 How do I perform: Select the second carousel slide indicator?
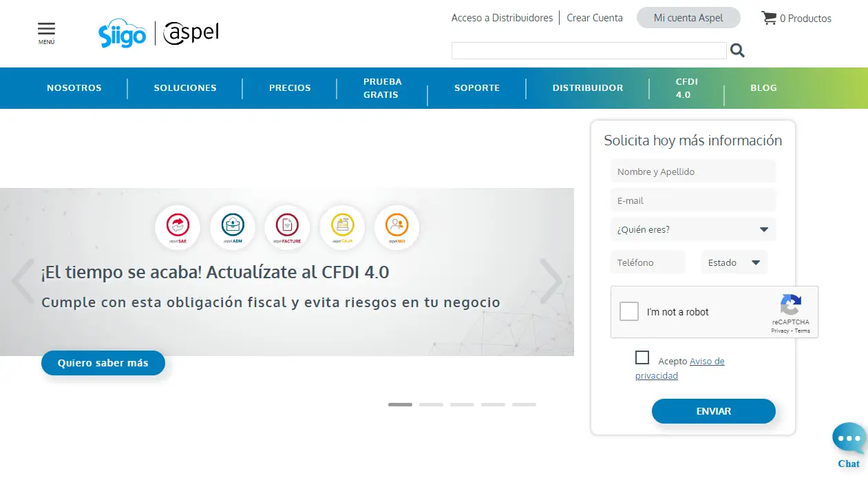pos(431,404)
